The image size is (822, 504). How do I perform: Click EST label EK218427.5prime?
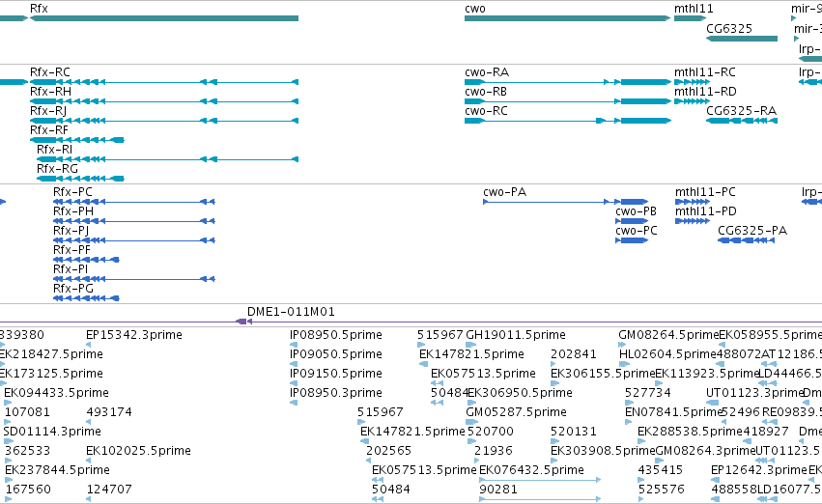(51, 354)
